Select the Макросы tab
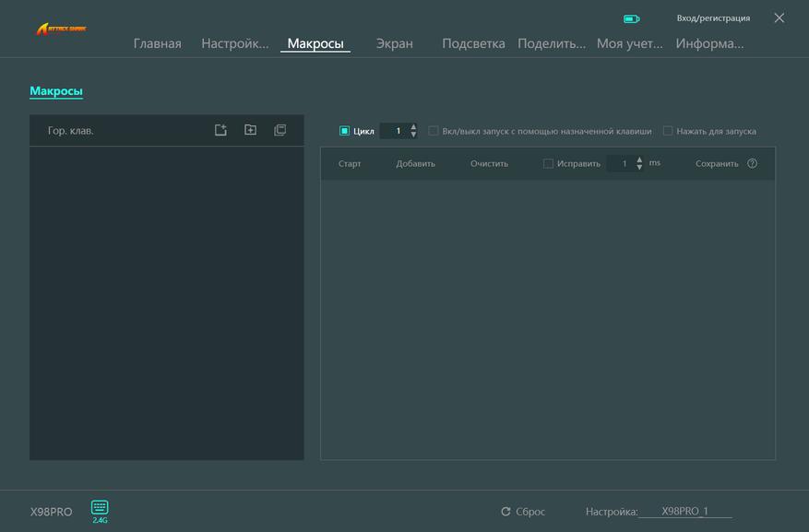 click(315, 44)
